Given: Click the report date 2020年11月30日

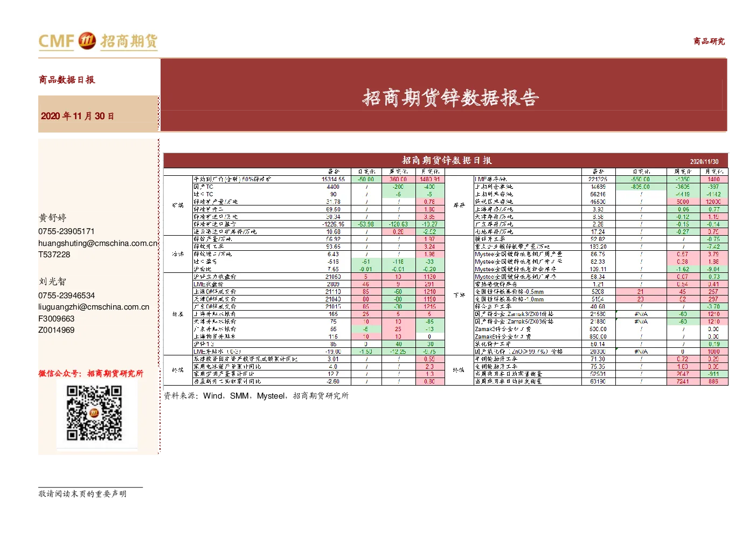Looking at the screenshot, I should (78, 116).
